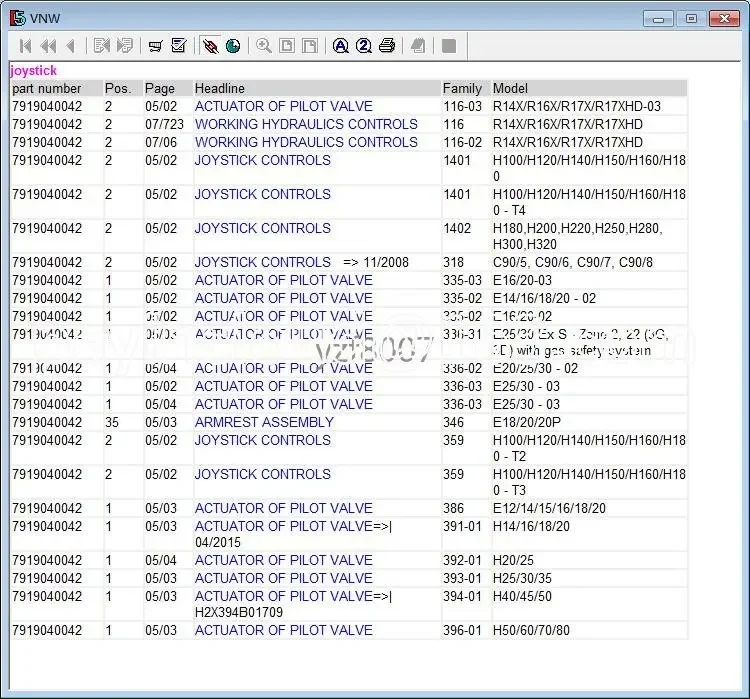Click the 'Model' column header

[x=510, y=88]
